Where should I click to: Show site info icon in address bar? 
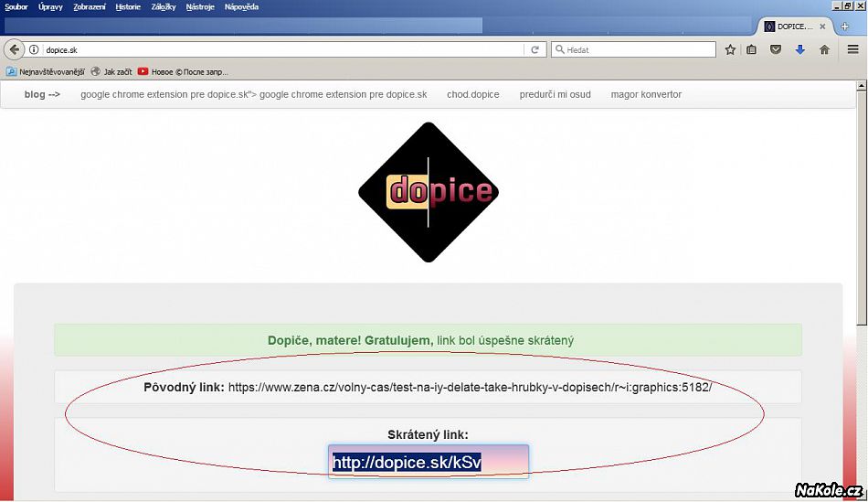click(34, 50)
